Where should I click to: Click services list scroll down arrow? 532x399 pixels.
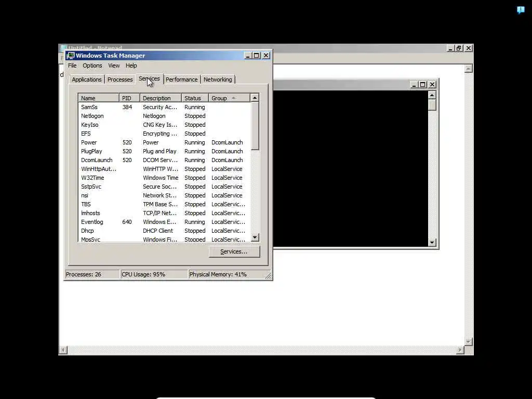click(255, 237)
